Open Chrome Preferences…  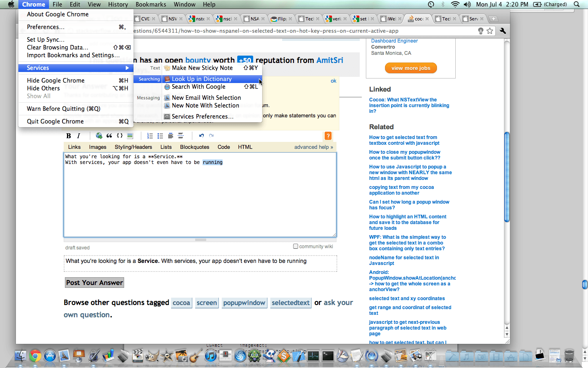tap(76, 27)
